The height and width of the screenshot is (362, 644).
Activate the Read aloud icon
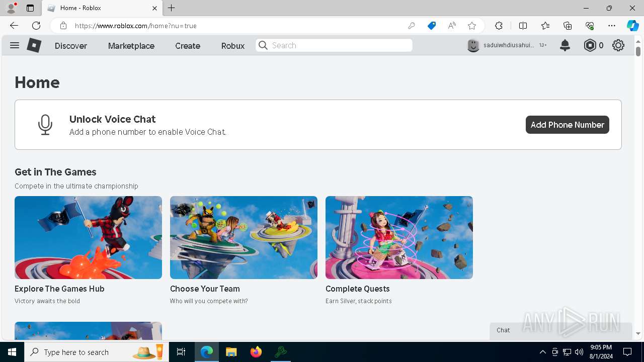(452, 26)
